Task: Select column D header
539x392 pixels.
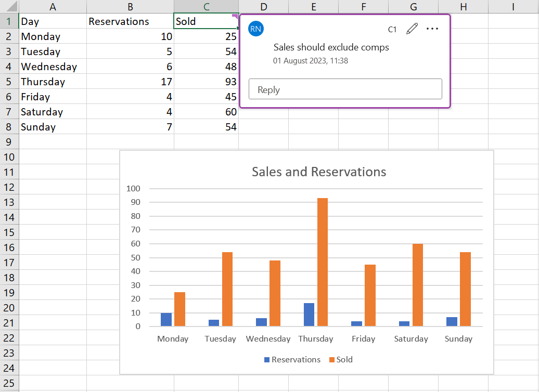Action: [264, 7]
